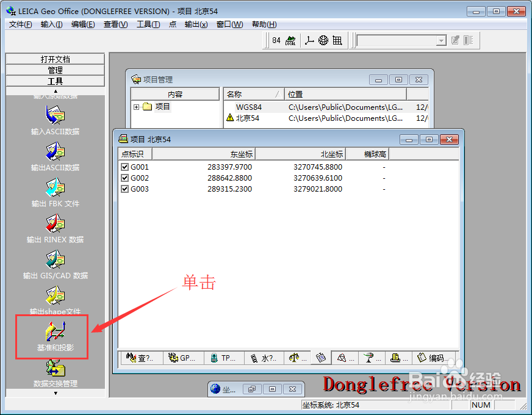Click the 打开文档 sidebar button
This screenshot has height=415, width=532.
tap(55, 59)
